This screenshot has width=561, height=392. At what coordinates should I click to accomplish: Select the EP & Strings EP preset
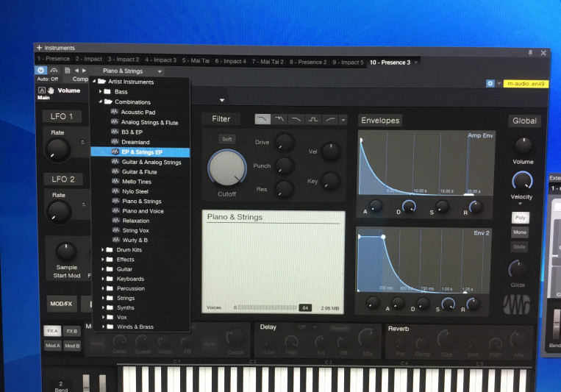coord(140,152)
